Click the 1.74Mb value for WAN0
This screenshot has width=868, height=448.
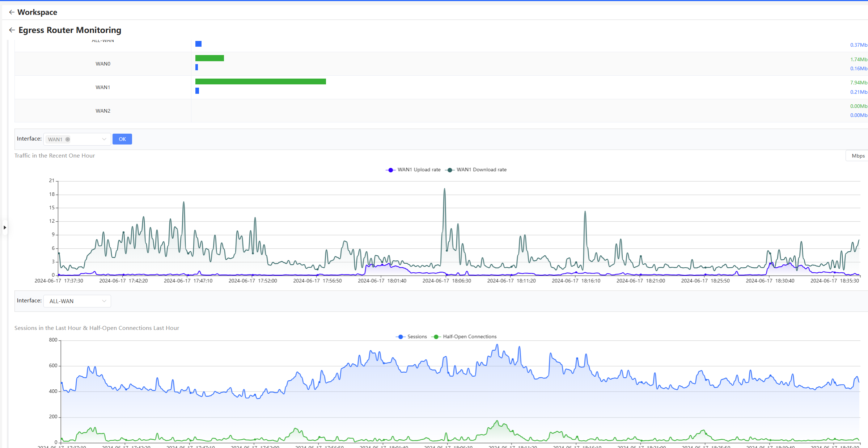coord(859,59)
